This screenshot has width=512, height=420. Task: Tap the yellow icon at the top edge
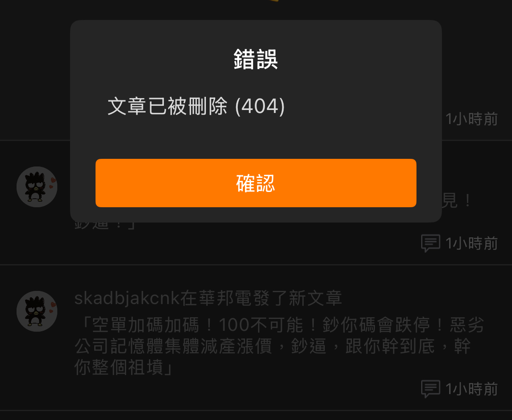(273, 1)
